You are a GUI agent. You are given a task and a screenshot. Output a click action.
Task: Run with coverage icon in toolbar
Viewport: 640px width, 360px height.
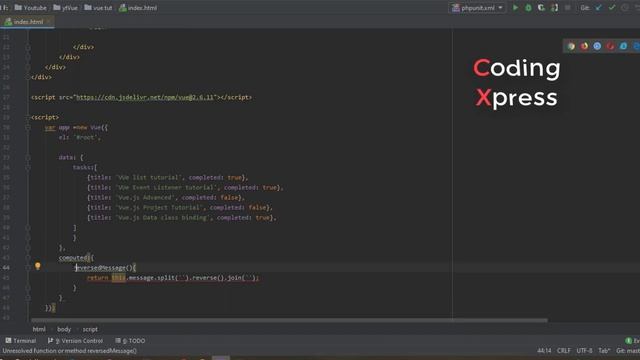tap(541, 8)
